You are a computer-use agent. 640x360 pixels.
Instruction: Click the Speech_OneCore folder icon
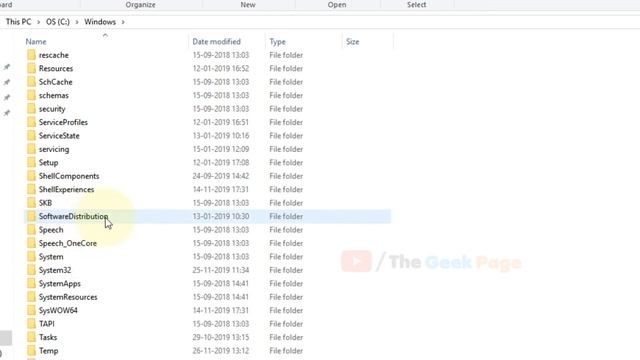[31, 244]
